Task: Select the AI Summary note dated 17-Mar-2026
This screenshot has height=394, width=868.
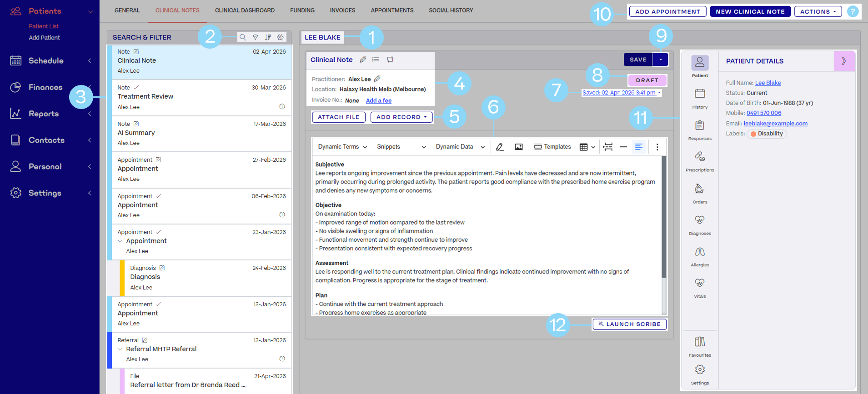Action: click(x=201, y=134)
